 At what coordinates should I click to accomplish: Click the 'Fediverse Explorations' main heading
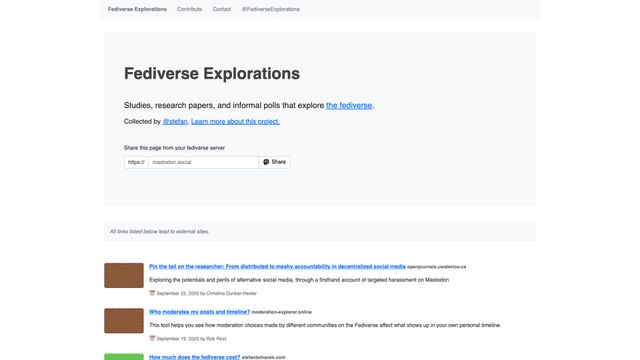pyautogui.click(x=212, y=73)
